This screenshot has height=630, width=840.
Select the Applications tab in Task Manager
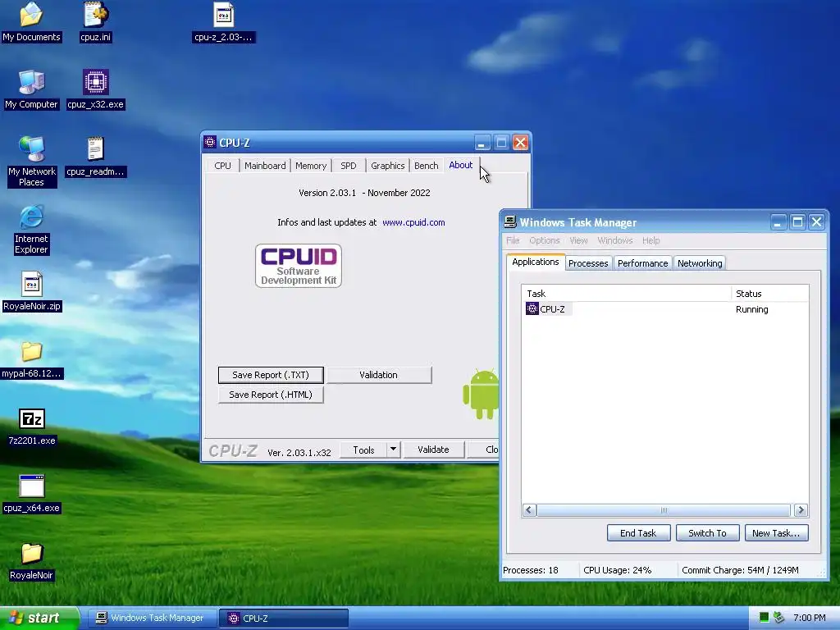[x=535, y=262]
